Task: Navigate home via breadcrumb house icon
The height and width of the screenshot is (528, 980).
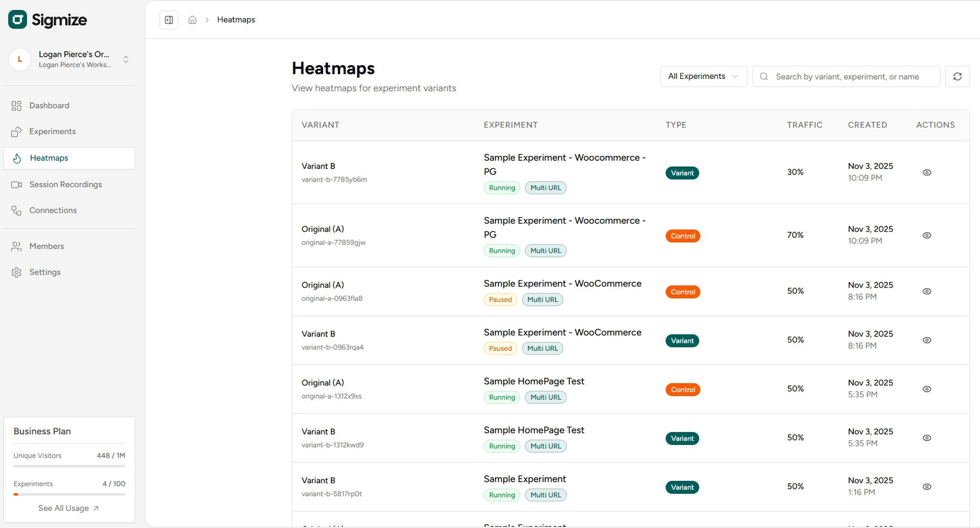Action: pyautogui.click(x=192, y=20)
